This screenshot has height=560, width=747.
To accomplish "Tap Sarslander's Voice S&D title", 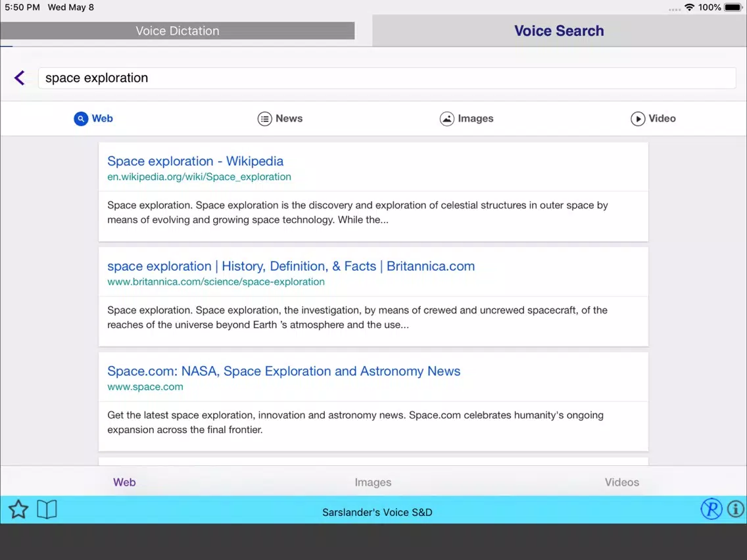I will 377,513.
